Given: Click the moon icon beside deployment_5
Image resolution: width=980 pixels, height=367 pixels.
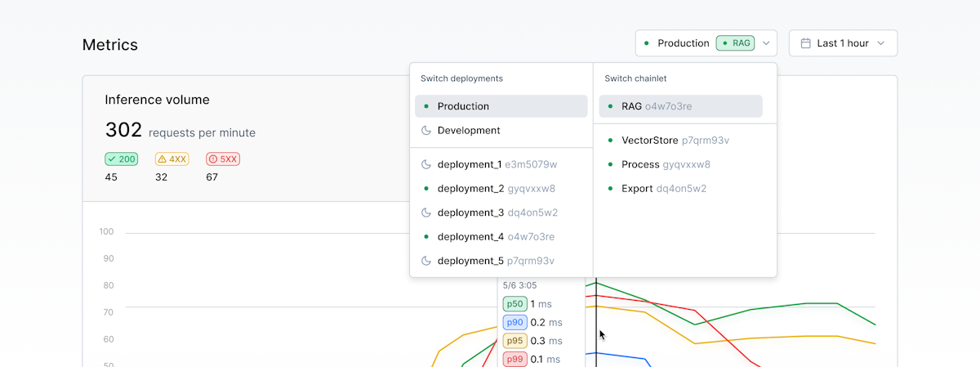Looking at the screenshot, I should click(425, 261).
